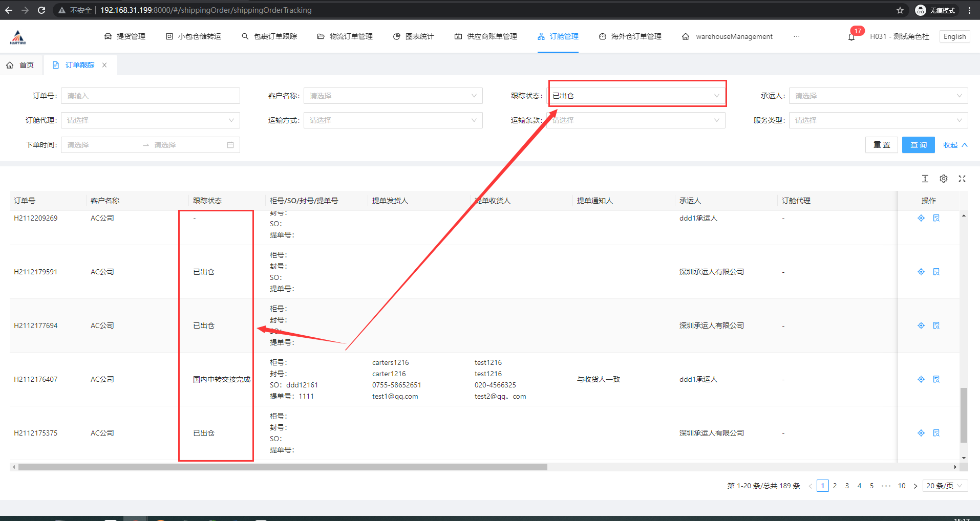Open detail icon for order H2112176407
The image size is (980, 521).
tap(936, 379)
